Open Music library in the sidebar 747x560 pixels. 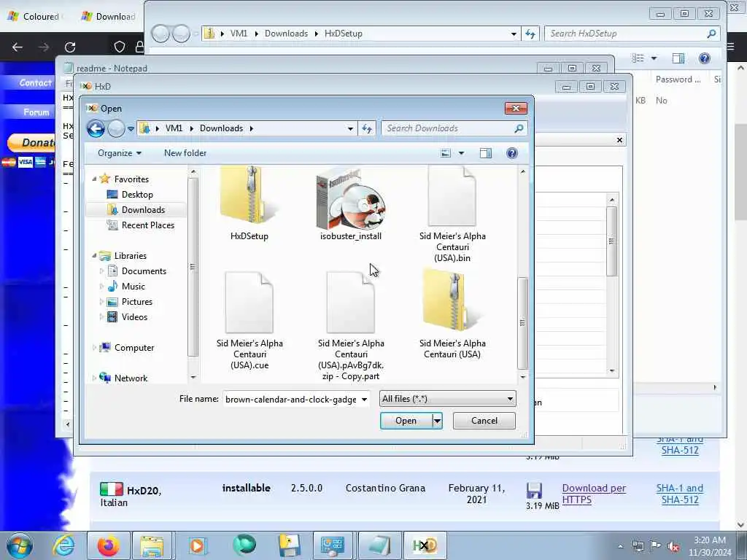click(133, 287)
